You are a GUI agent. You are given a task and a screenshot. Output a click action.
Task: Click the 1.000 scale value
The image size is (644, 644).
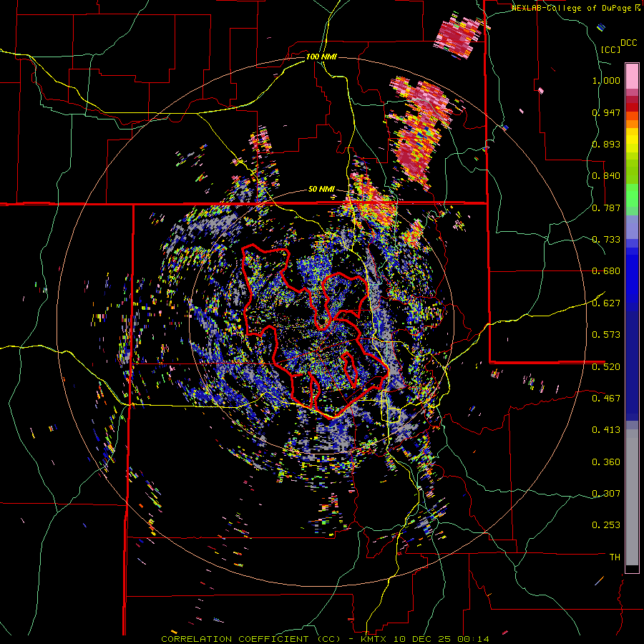pos(606,80)
